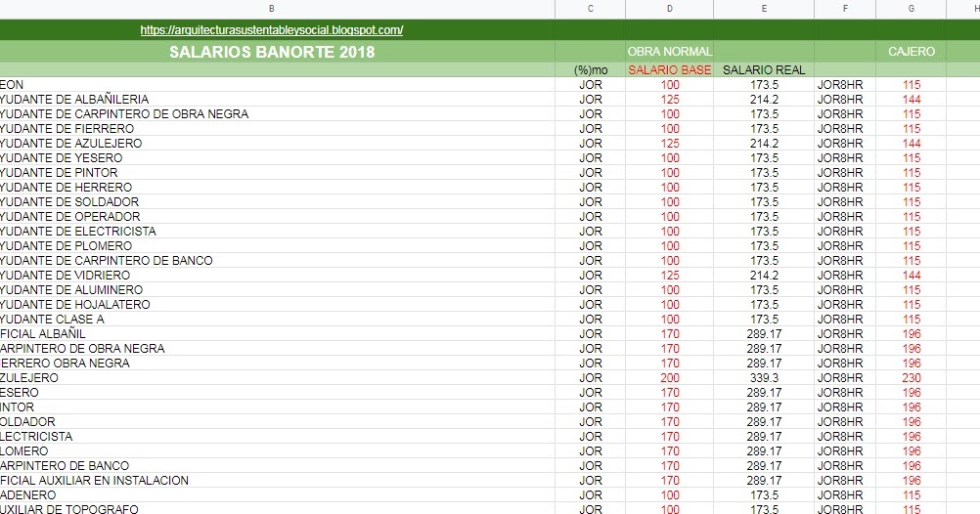This screenshot has height=514, width=980.
Task: Select the YUDANTE DE PINTOR cell
Action: click(x=277, y=172)
